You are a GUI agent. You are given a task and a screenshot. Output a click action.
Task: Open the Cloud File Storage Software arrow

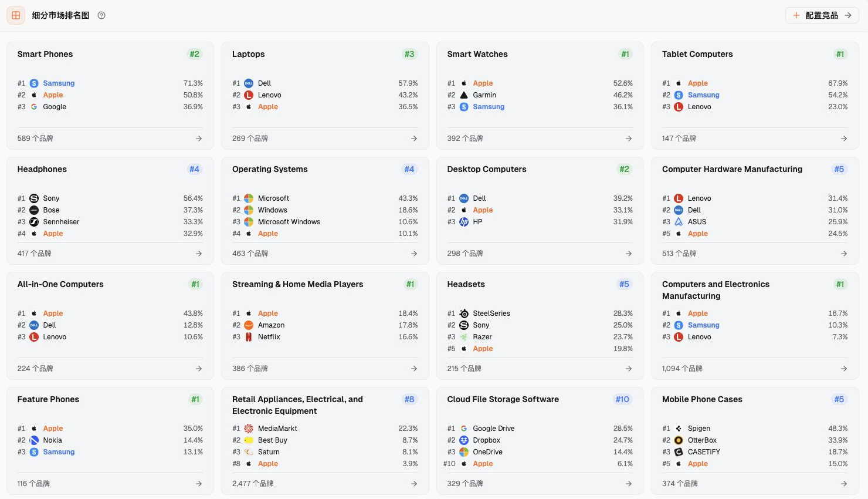tap(629, 484)
